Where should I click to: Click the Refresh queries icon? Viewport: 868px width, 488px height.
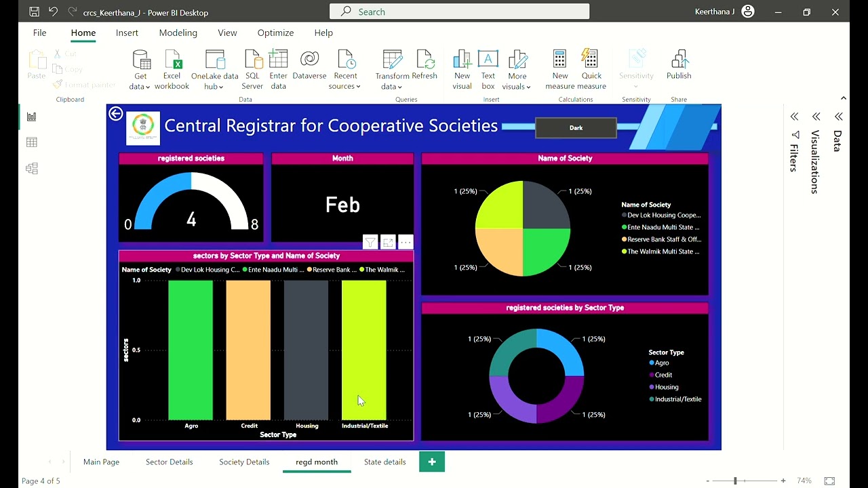pos(425,60)
